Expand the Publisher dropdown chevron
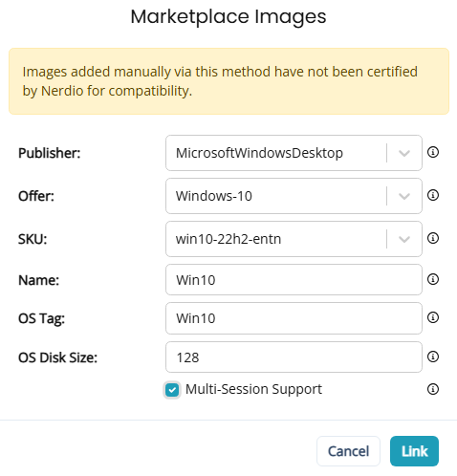 (404, 153)
